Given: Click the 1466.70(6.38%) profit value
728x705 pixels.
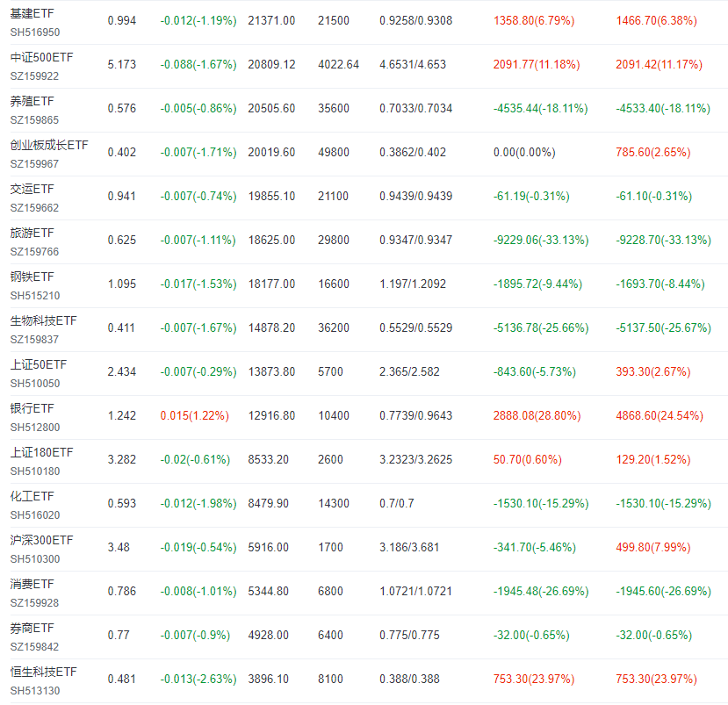Looking at the screenshot, I should (657, 21).
